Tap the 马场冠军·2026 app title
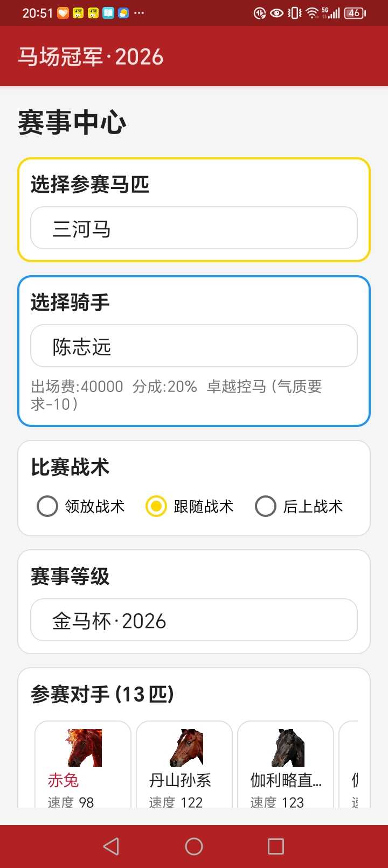The image size is (388, 868). (x=91, y=57)
